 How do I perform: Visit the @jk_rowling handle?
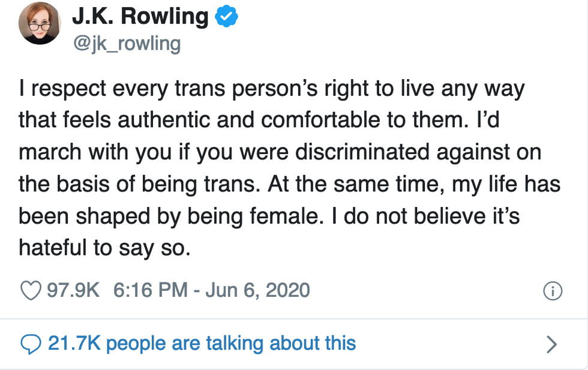pyautogui.click(x=126, y=44)
